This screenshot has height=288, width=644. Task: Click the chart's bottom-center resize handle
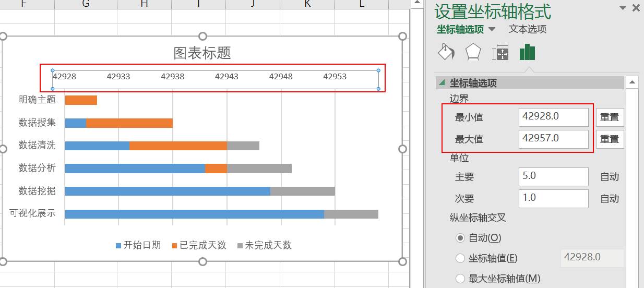point(202,261)
